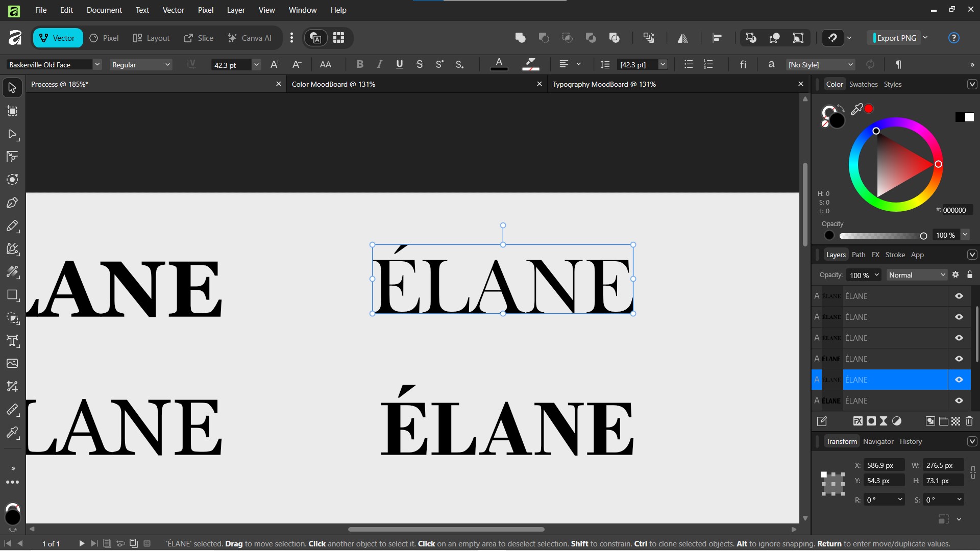
Task: Open the layer Opacity 100% dropdown
Action: pos(877,275)
